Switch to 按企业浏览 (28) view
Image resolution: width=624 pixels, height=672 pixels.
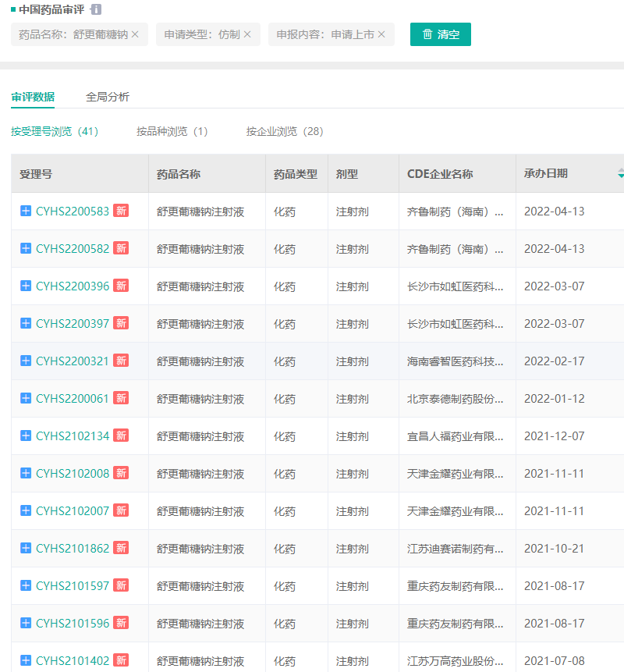click(285, 131)
